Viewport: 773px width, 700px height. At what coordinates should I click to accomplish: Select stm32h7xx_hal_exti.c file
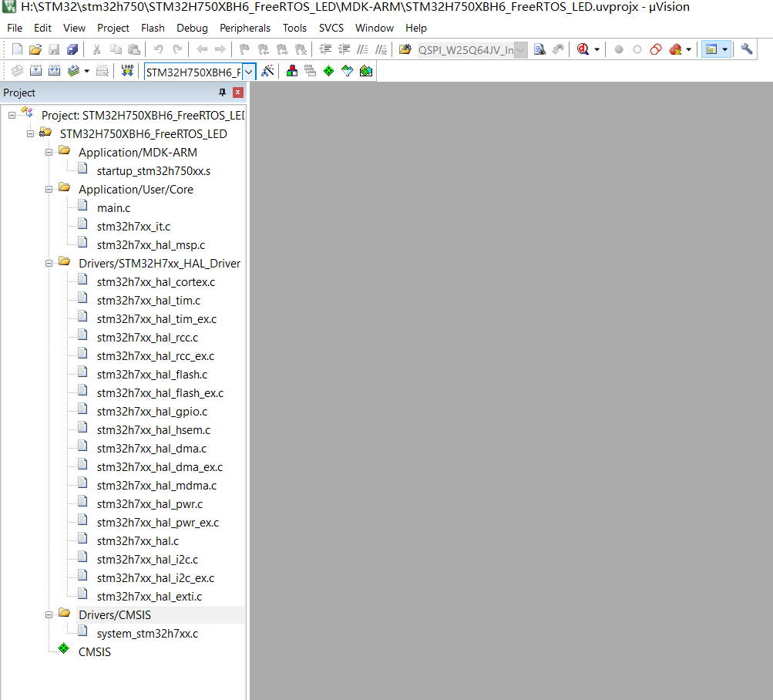(150, 597)
